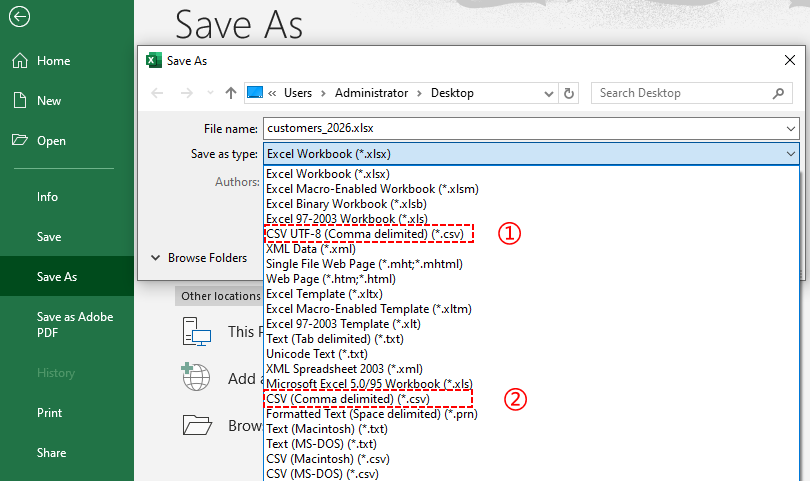Screen dimensions: 810x481
Task: Click Desktop in the address path
Action: coord(452,93)
